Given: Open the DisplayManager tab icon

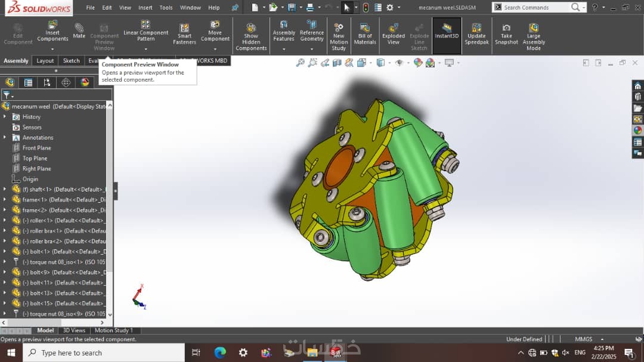Looking at the screenshot, I should coord(85,82).
